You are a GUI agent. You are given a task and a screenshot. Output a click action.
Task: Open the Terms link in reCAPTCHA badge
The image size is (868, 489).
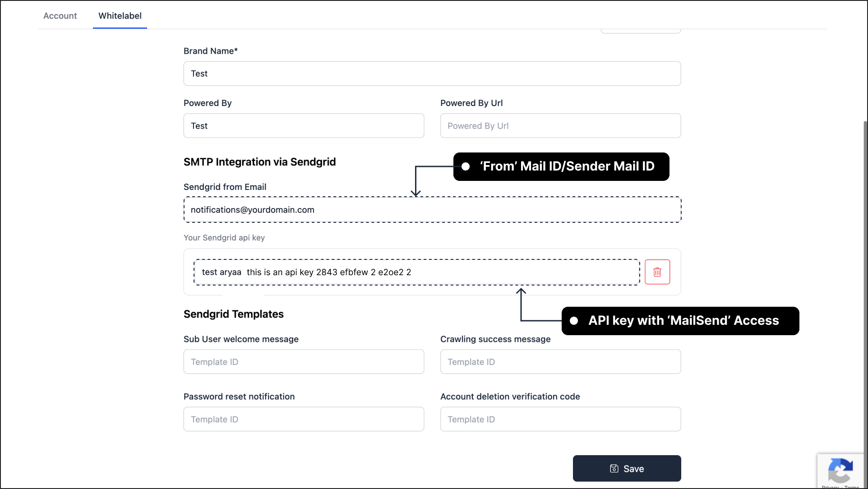point(852,487)
